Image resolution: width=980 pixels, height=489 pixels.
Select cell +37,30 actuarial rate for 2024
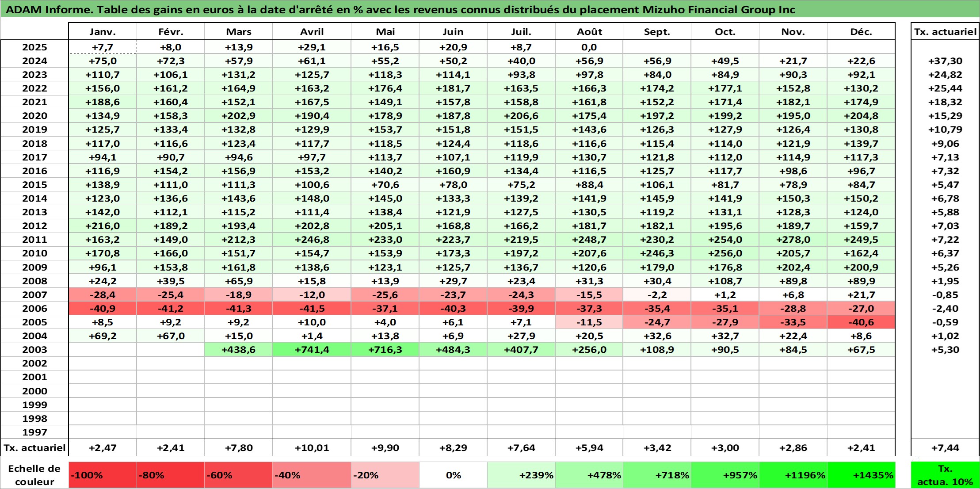click(945, 61)
